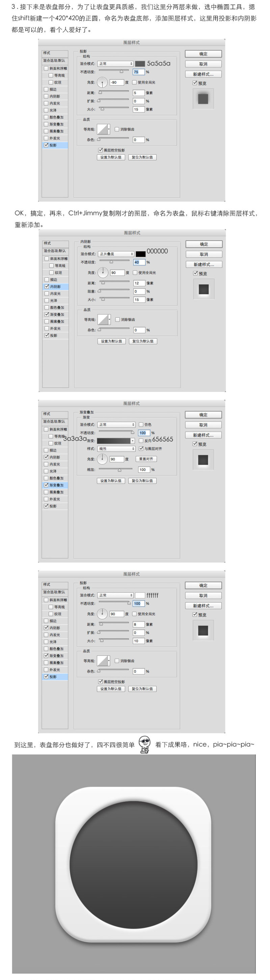The width and height of the screenshot is (270, 980).
Task: Toggle 消除锯齿 in the 000000 inner shadow dialog
Action: point(118,319)
